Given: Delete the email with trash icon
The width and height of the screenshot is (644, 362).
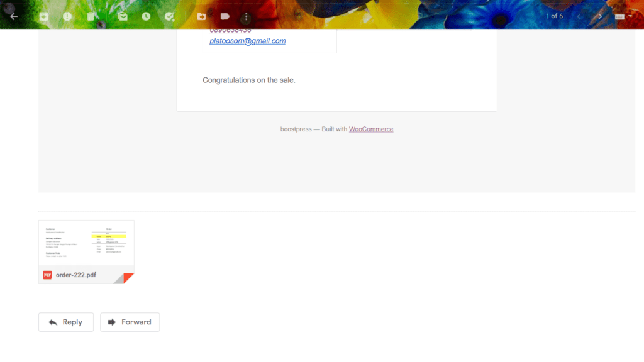Looking at the screenshot, I should (x=91, y=16).
